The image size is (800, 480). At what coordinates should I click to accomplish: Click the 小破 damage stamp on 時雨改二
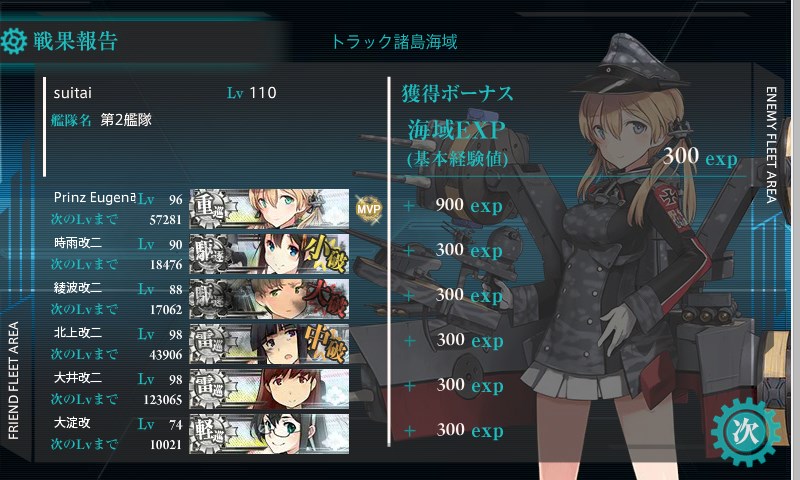pyautogui.click(x=326, y=255)
